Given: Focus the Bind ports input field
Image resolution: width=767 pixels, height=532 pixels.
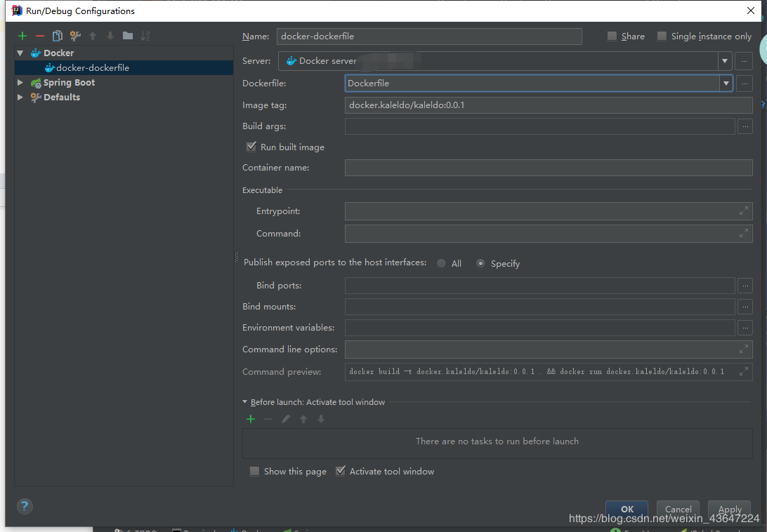Looking at the screenshot, I should [x=540, y=286].
